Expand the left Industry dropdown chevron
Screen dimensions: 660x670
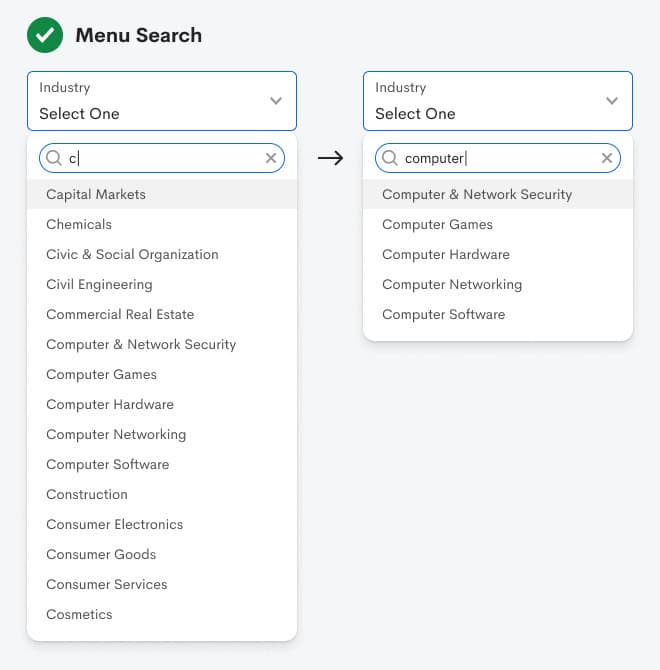click(x=276, y=101)
